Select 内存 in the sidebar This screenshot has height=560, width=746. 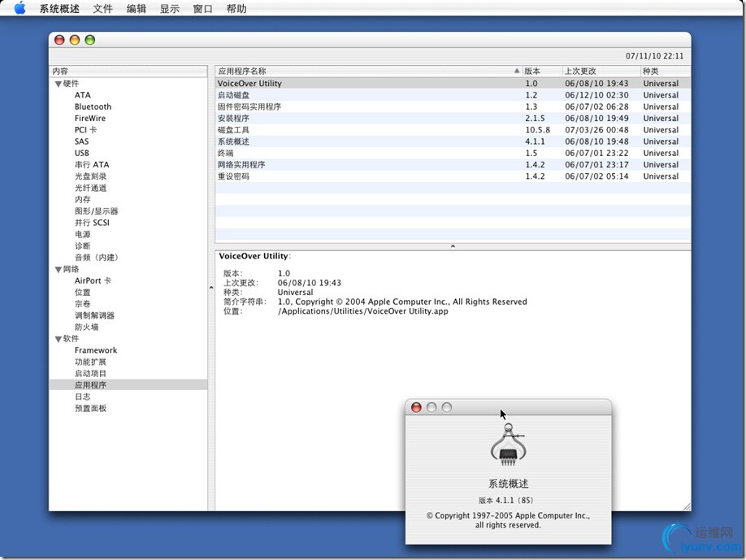(x=82, y=199)
